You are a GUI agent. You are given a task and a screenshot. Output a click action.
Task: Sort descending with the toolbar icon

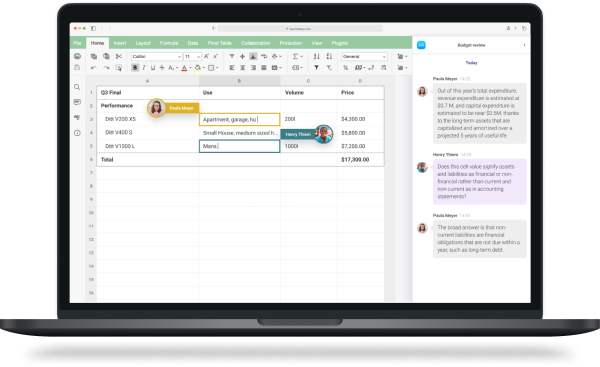click(329, 56)
